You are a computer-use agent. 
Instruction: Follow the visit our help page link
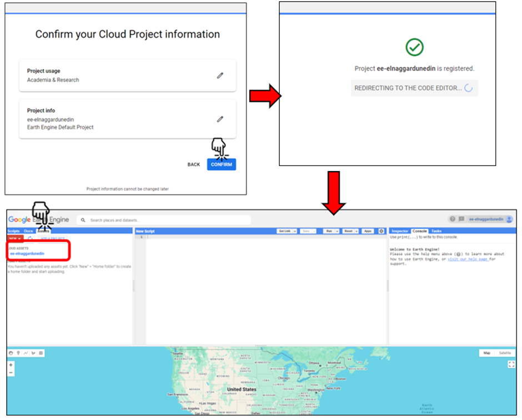click(x=468, y=259)
